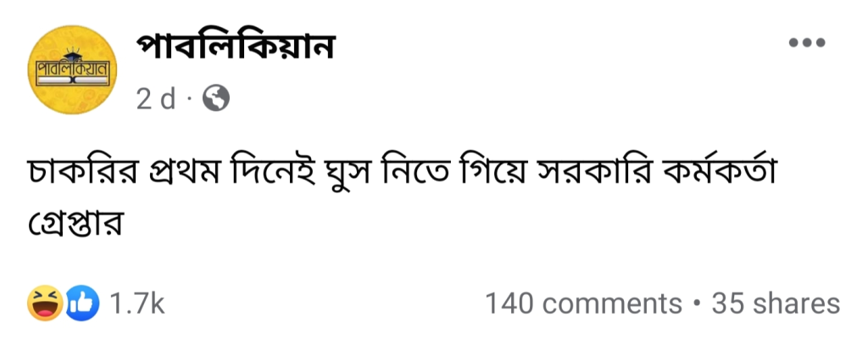
Task: Click the Haha laughing reaction emoji
Action: tap(45, 303)
